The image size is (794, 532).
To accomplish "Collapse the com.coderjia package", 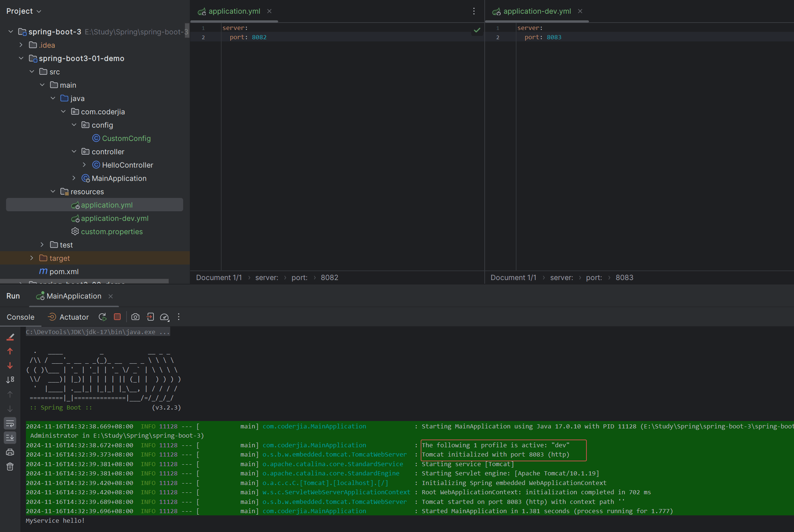I will click(x=63, y=111).
